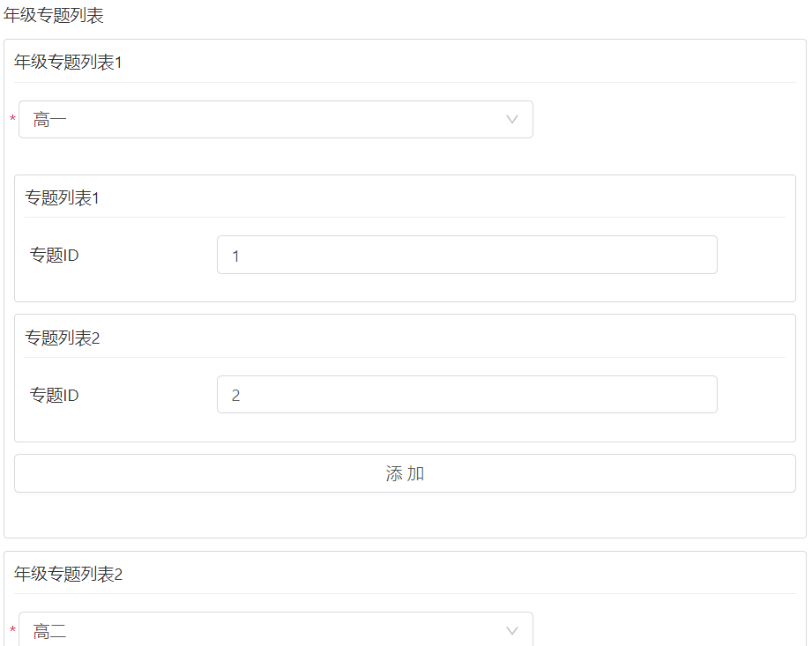Screen dimensions: 812x646
Task: Click the 专题ID label in 专题列表2
Action: point(55,395)
